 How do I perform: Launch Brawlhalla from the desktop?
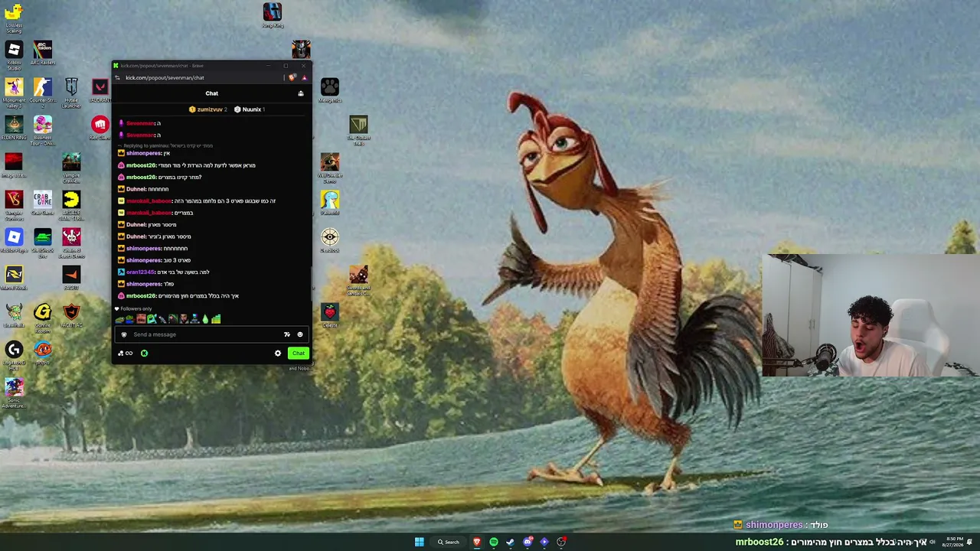click(x=14, y=316)
